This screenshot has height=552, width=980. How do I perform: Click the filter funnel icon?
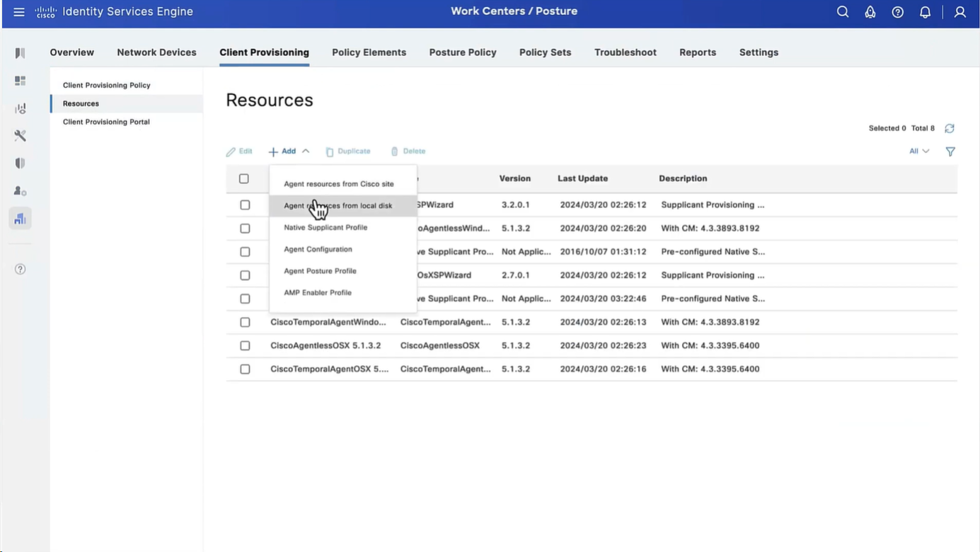point(950,151)
